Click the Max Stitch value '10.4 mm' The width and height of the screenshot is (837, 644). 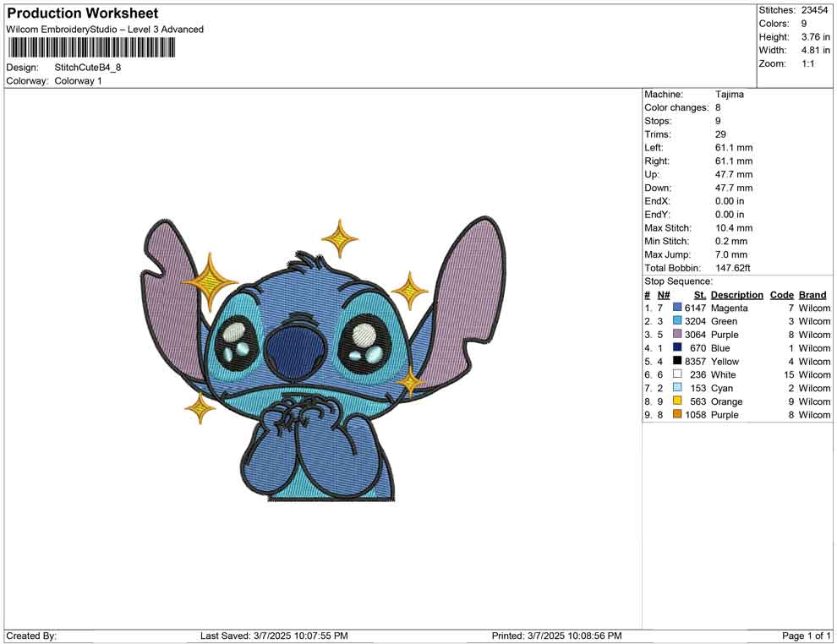(x=734, y=228)
